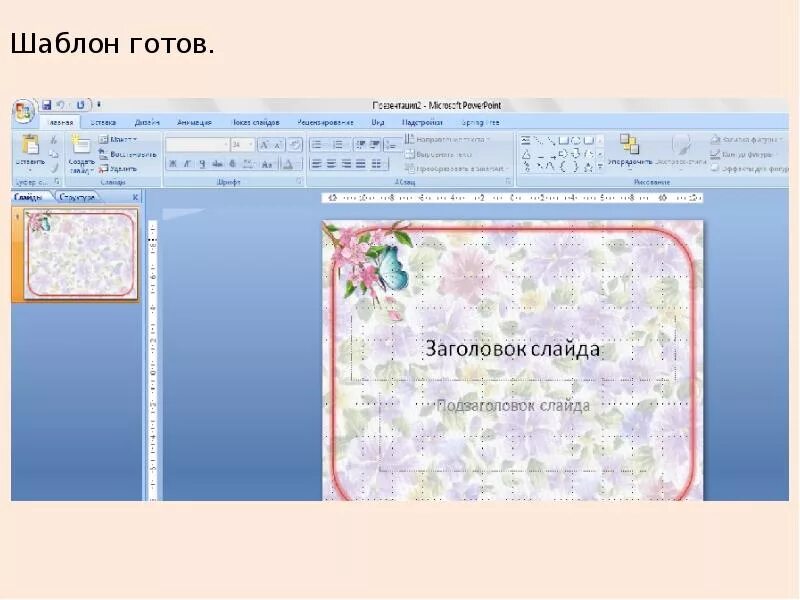Open the quick access toolbar customize arrow
The height and width of the screenshot is (600, 800).
click(98, 105)
